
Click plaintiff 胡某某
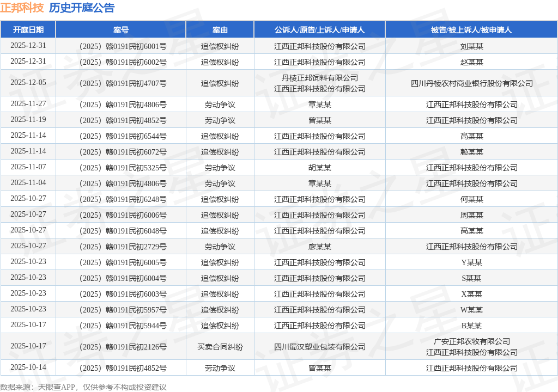(x=319, y=168)
